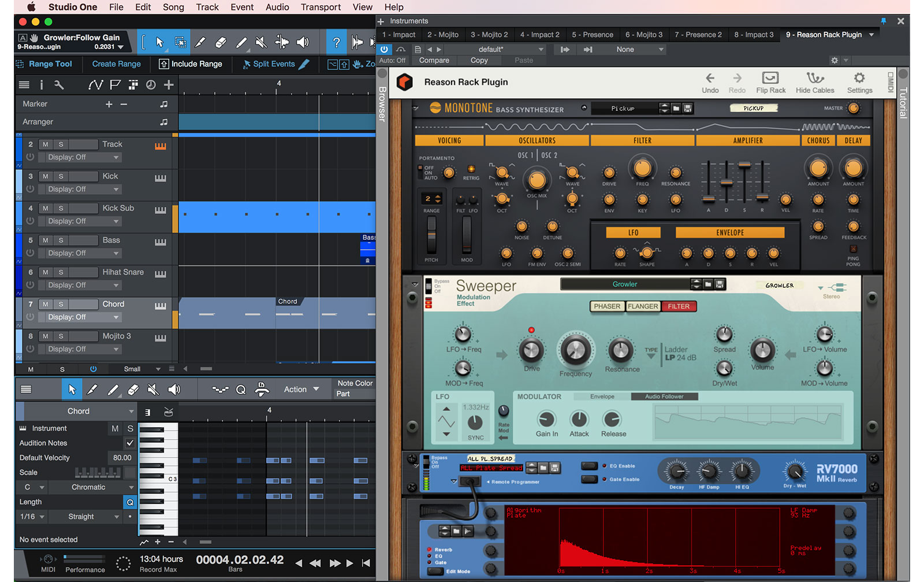Click the Sweeper Frequency knob

[575, 350]
